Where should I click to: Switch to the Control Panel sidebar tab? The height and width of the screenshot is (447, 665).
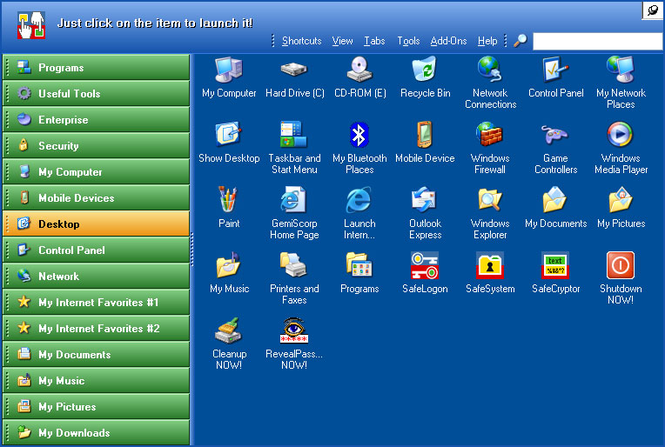[96, 250]
